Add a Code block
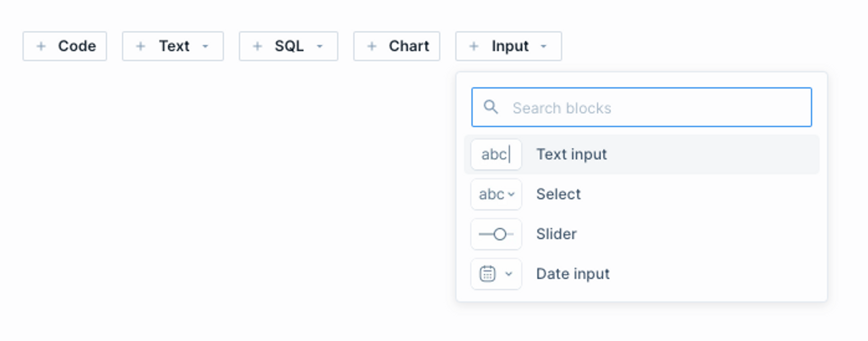This screenshot has height=341, width=868. tap(65, 46)
